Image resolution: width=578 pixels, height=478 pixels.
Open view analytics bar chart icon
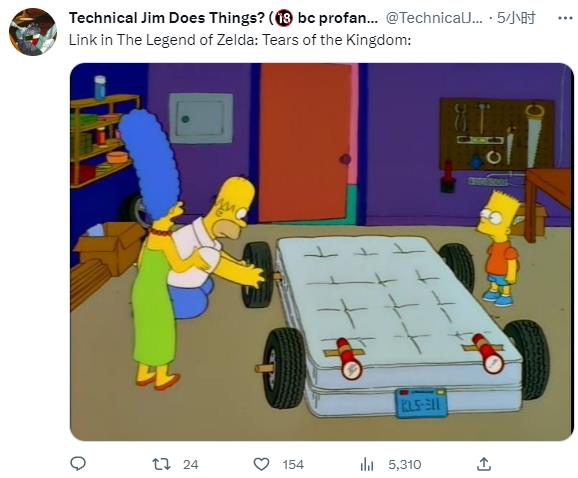(367, 464)
